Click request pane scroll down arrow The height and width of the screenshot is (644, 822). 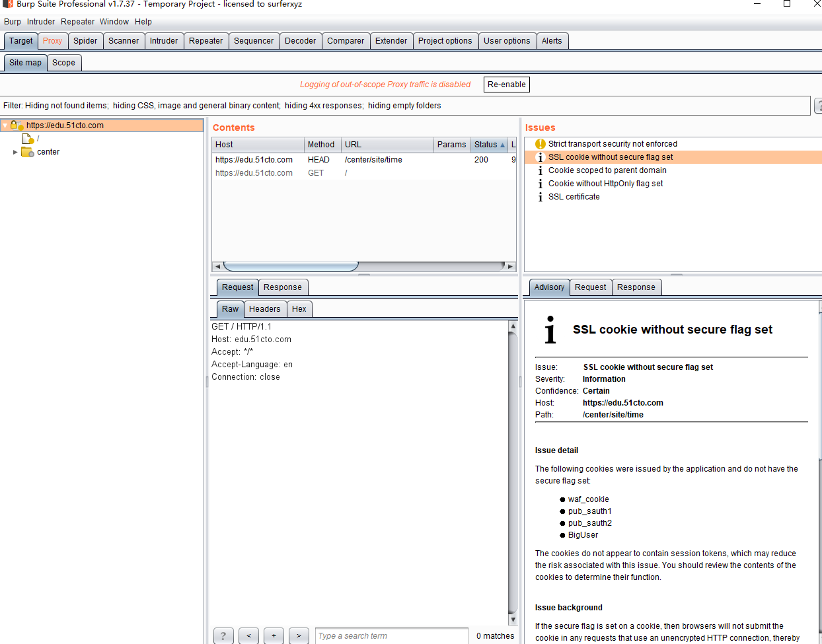point(513,620)
